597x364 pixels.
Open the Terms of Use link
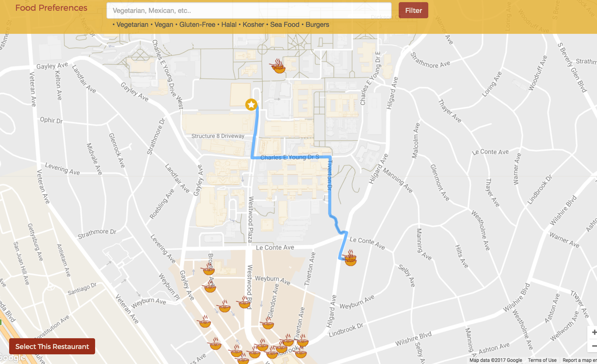coord(542,360)
